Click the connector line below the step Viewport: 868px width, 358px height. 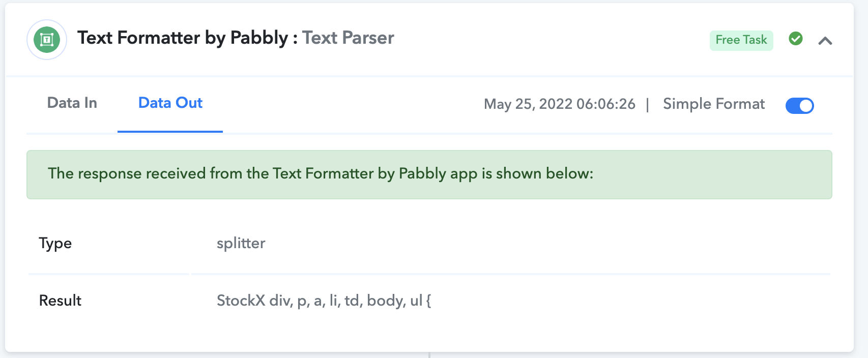point(430,355)
